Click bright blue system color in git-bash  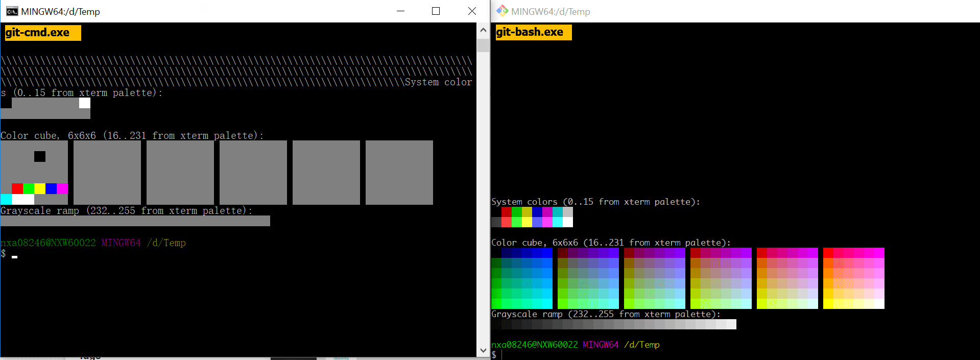coord(537,222)
